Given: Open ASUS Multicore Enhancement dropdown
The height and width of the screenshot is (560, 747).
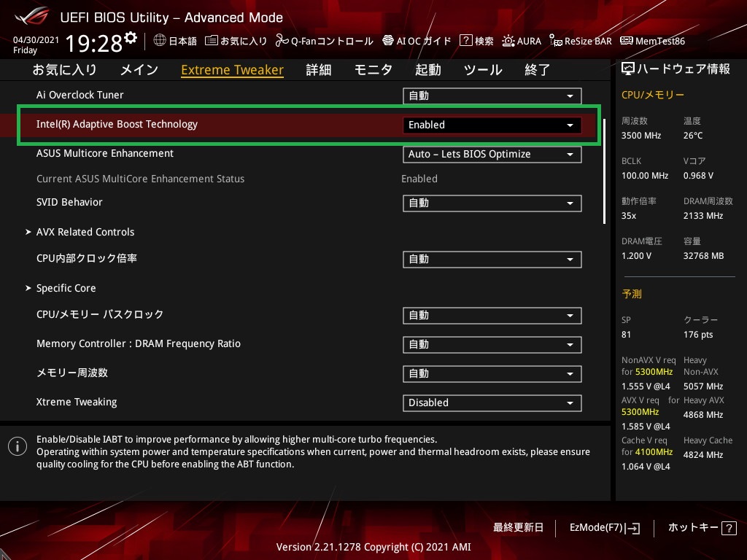Looking at the screenshot, I should click(492, 155).
